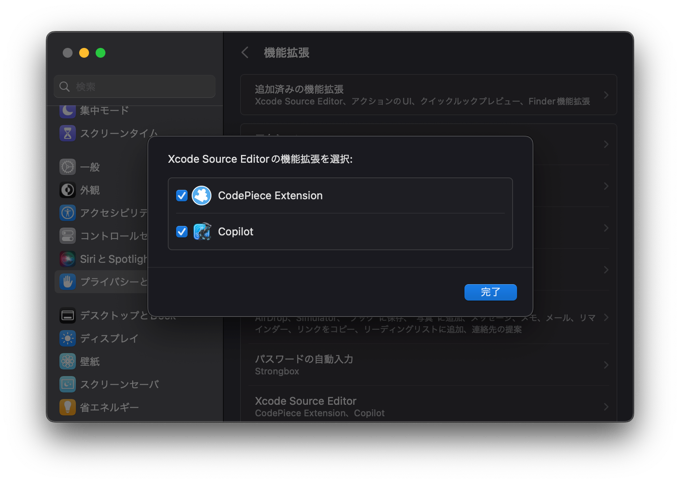Click the 壁紙 sidebar label
680x483 pixels.
(x=90, y=362)
